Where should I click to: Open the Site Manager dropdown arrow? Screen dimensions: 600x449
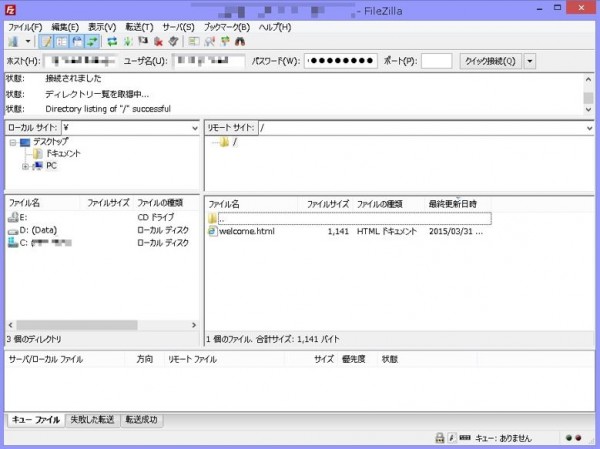pyautogui.click(x=28, y=41)
